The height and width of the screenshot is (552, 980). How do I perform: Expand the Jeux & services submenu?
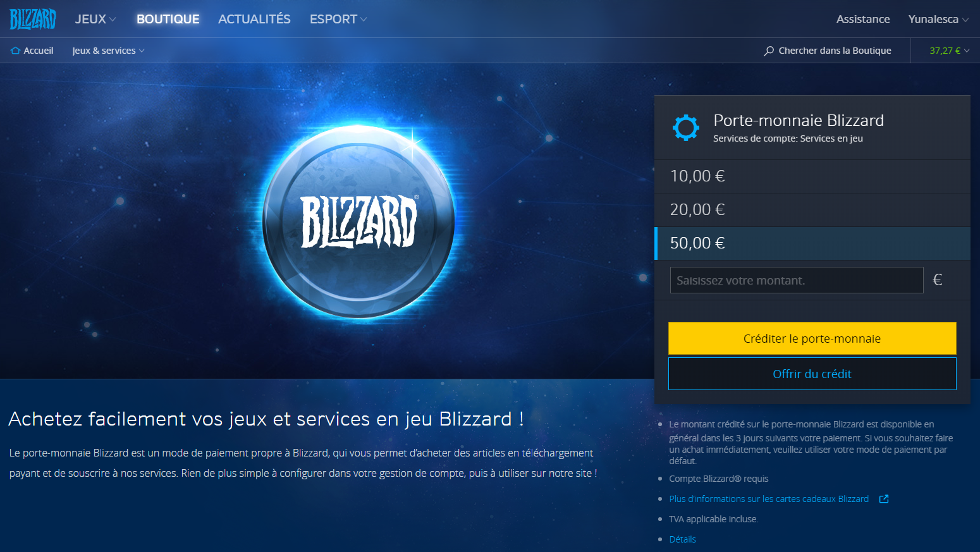(108, 51)
